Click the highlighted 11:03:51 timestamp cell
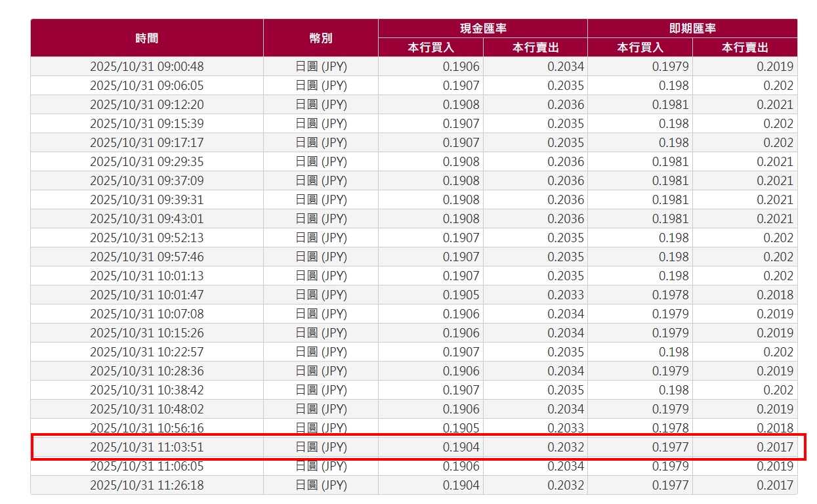The width and height of the screenshot is (817, 504). [x=147, y=448]
